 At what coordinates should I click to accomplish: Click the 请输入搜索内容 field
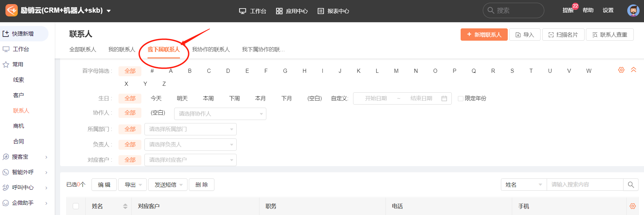coord(585,185)
